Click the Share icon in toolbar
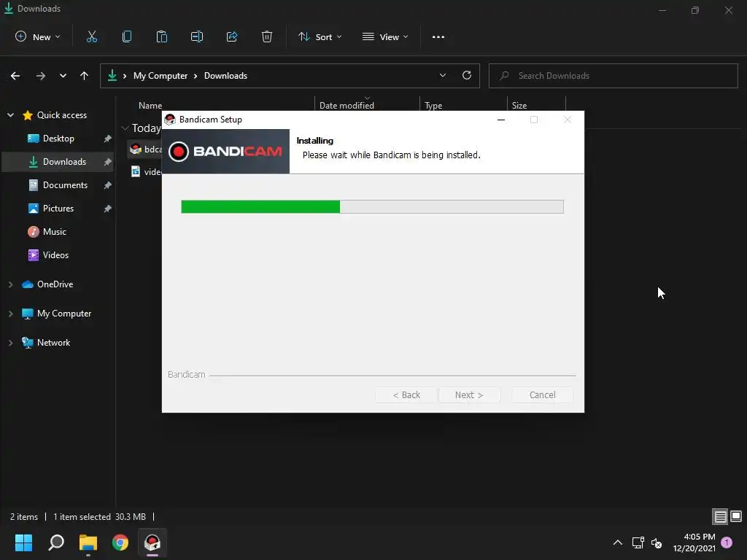747x560 pixels. pos(232,36)
